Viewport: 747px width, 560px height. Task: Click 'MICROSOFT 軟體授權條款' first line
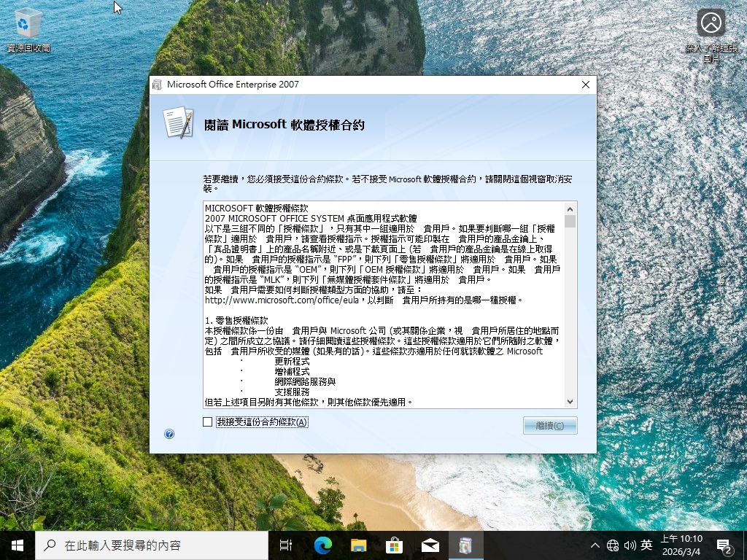coord(256,208)
